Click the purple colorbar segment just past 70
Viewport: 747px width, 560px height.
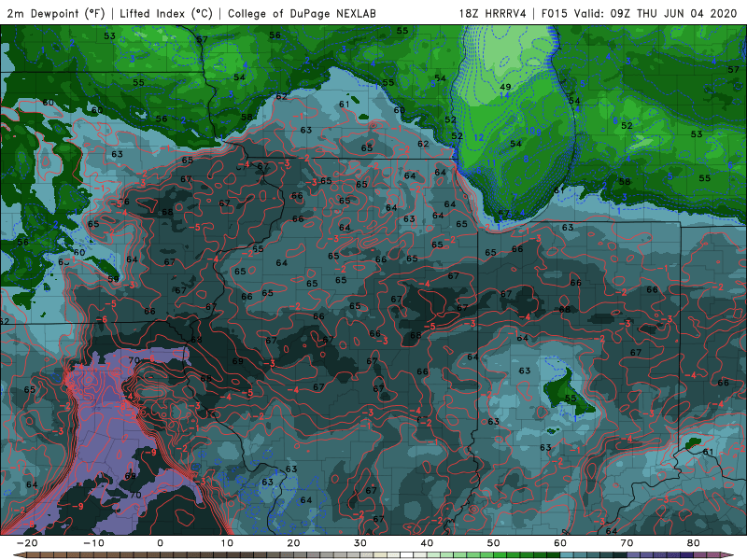(634, 555)
